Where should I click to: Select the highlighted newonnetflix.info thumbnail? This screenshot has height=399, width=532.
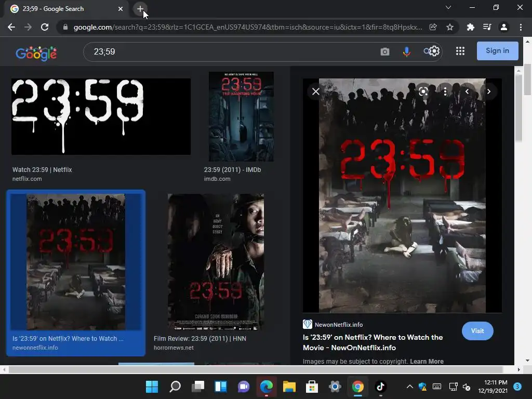pos(76,262)
